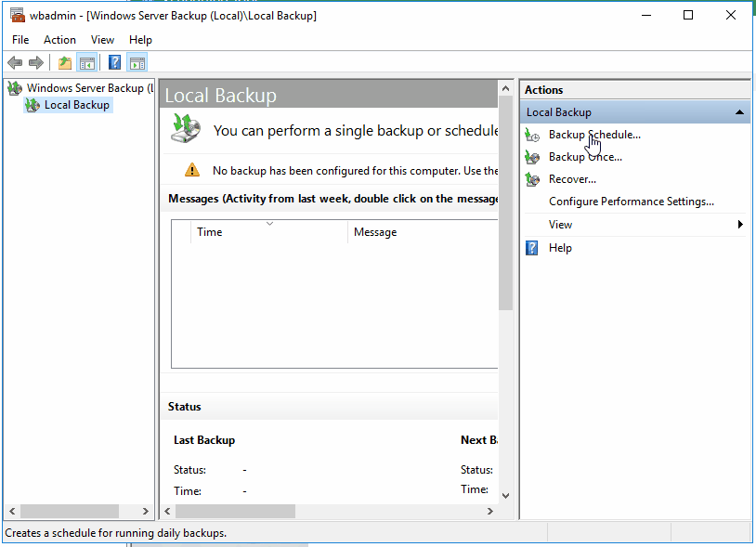Viewport: 756px width, 547px height.
Task: Toggle the Show/Hide Action Pane icon
Action: 137,62
